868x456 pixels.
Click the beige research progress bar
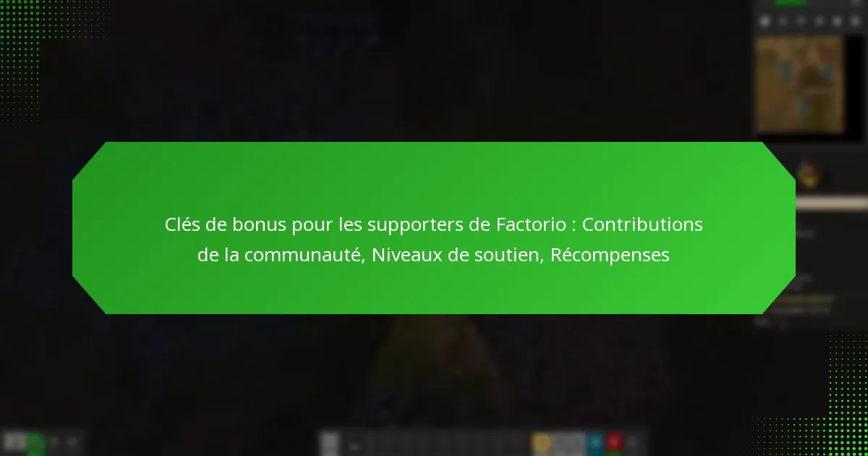click(x=830, y=204)
